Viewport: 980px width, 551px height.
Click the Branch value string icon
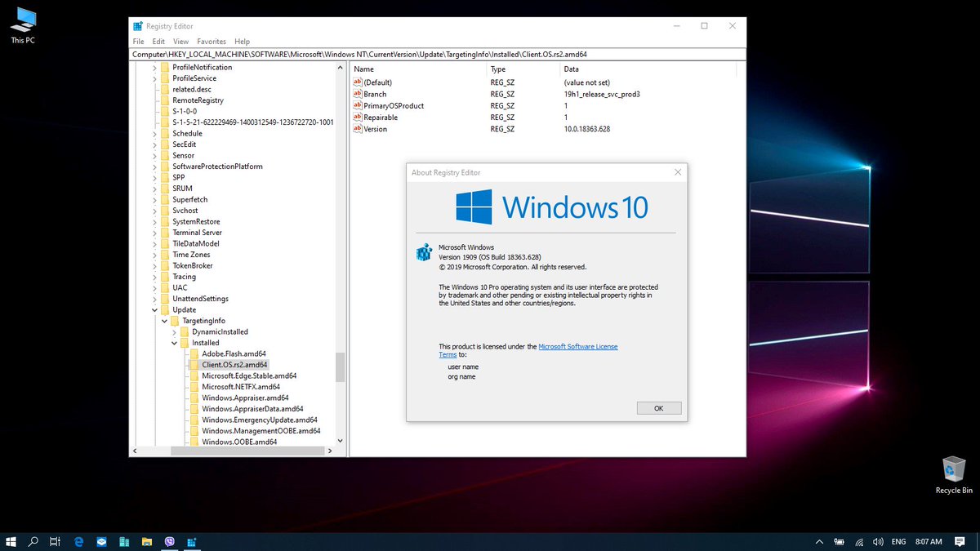(357, 94)
